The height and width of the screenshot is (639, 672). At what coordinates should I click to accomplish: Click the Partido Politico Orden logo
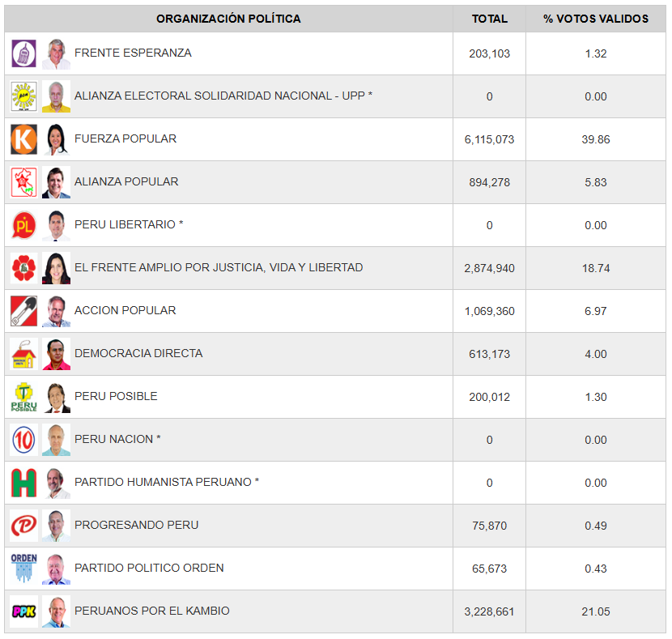tap(24, 569)
